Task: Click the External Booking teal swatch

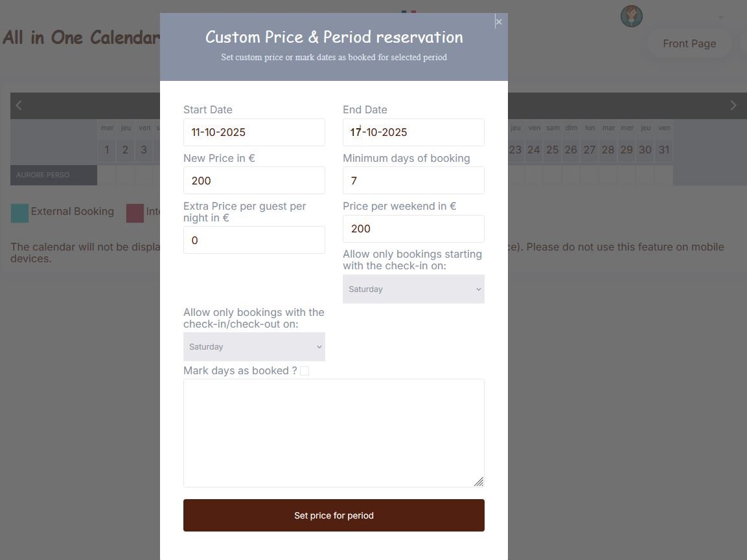Action: 19,213
